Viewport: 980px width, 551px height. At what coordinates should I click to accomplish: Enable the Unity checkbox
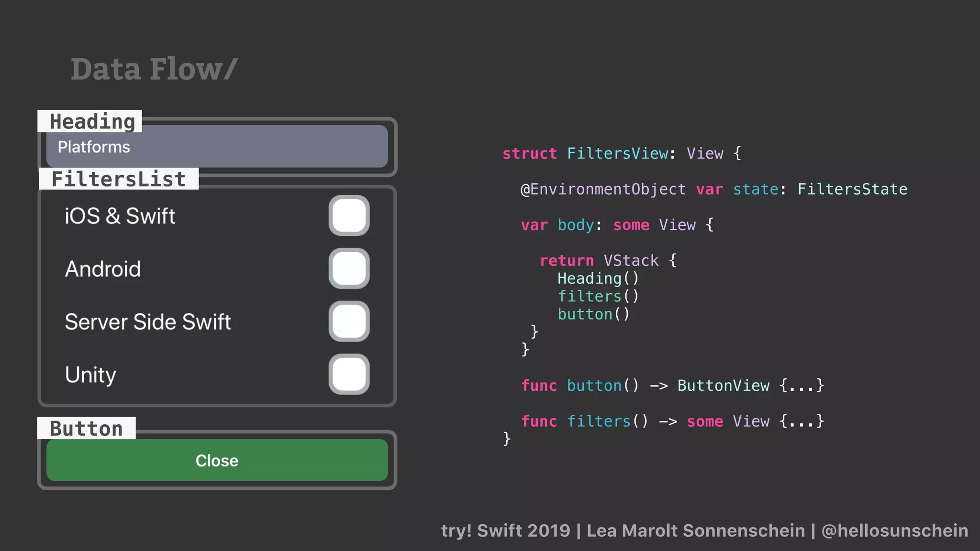pyautogui.click(x=349, y=375)
